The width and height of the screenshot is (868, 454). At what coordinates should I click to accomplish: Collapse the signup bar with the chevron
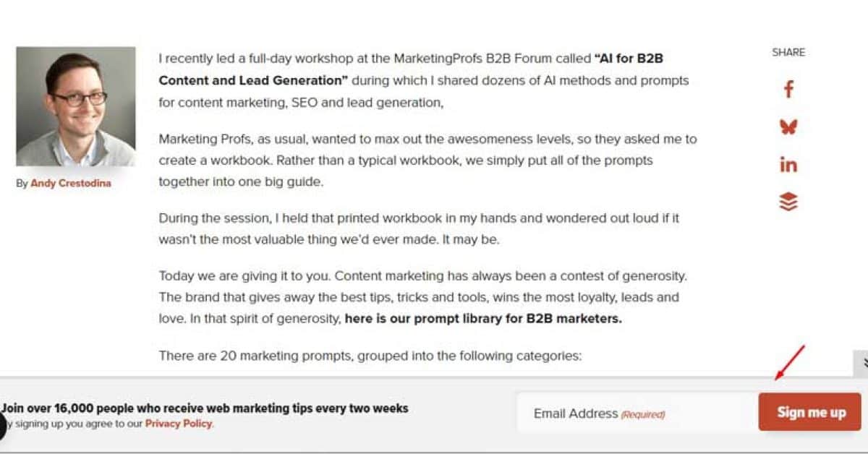pyautogui.click(x=862, y=363)
